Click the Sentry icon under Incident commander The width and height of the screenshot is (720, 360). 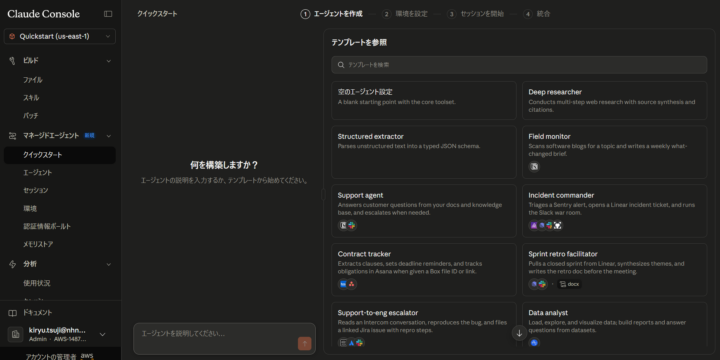click(534, 225)
